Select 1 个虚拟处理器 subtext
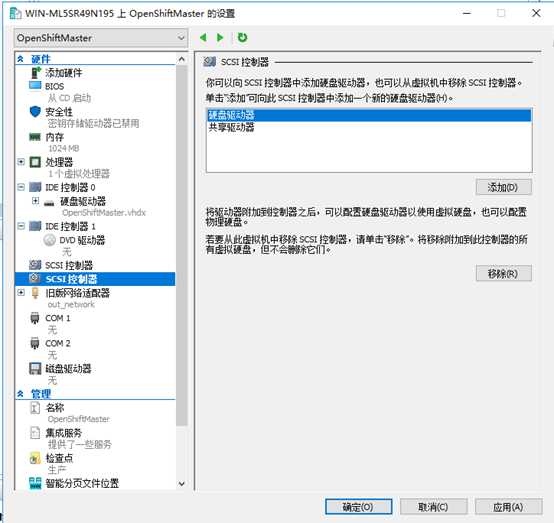The image size is (554, 523). click(79, 174)
